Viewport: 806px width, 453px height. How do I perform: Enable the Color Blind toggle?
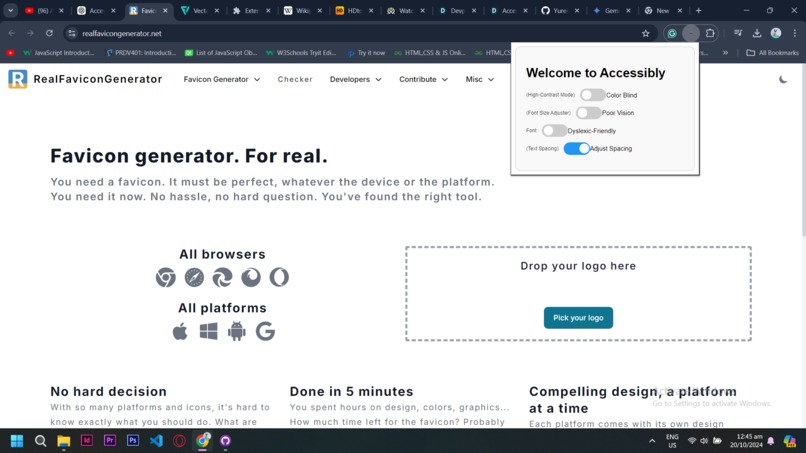[592, 95]
